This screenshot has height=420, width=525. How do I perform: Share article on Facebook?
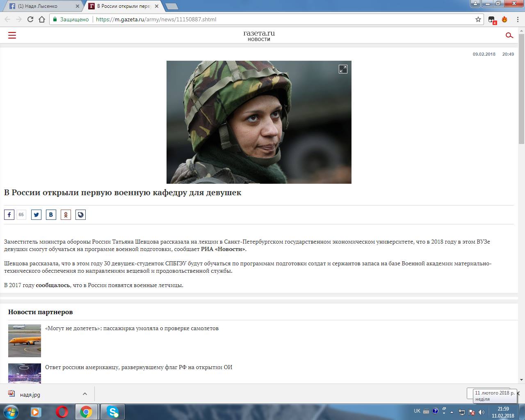tap(9, 215)
